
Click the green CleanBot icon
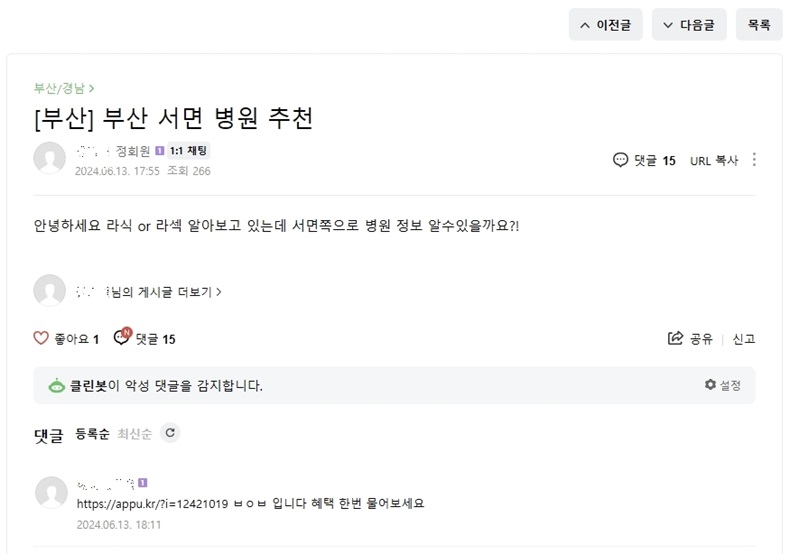[57, 386]
